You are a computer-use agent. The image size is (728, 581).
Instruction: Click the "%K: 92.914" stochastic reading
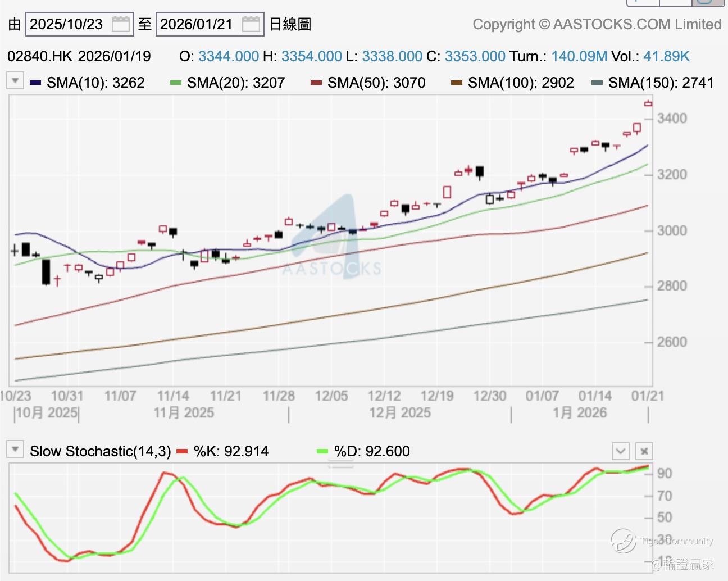(231, 451)
